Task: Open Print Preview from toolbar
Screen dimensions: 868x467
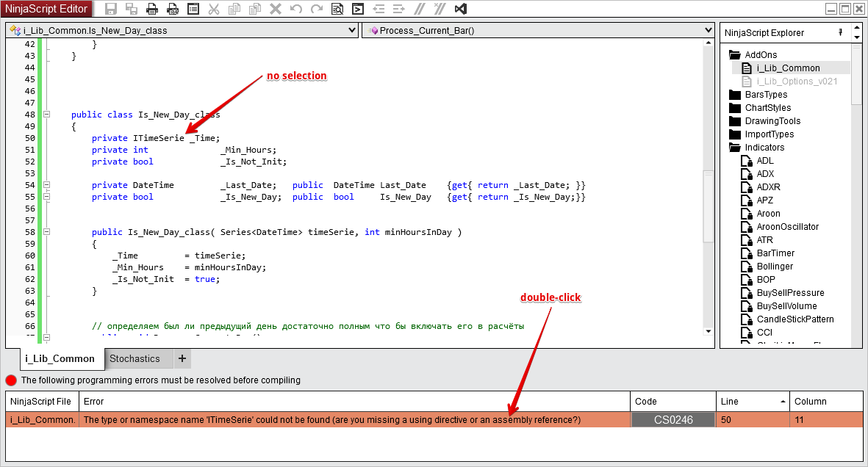Action: coord(173,9)
